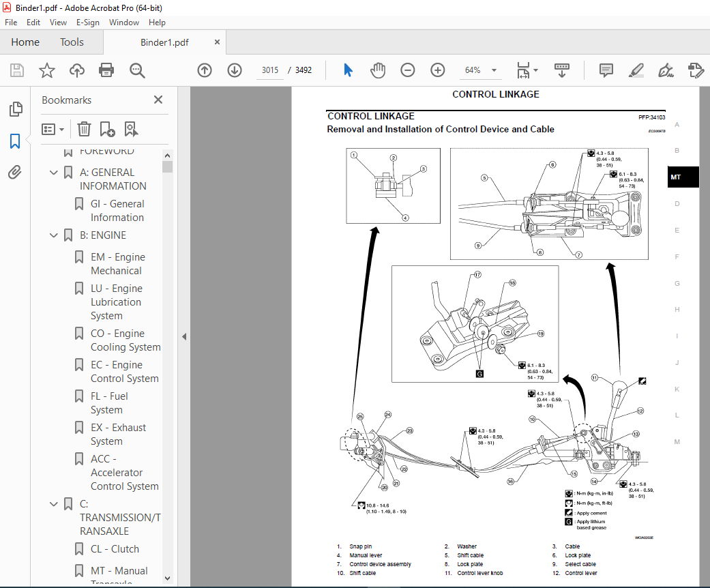The width and height of the screenshot is (710, 588).
Task: Open the attachments paperclip panel
Action: click(15, 172)
